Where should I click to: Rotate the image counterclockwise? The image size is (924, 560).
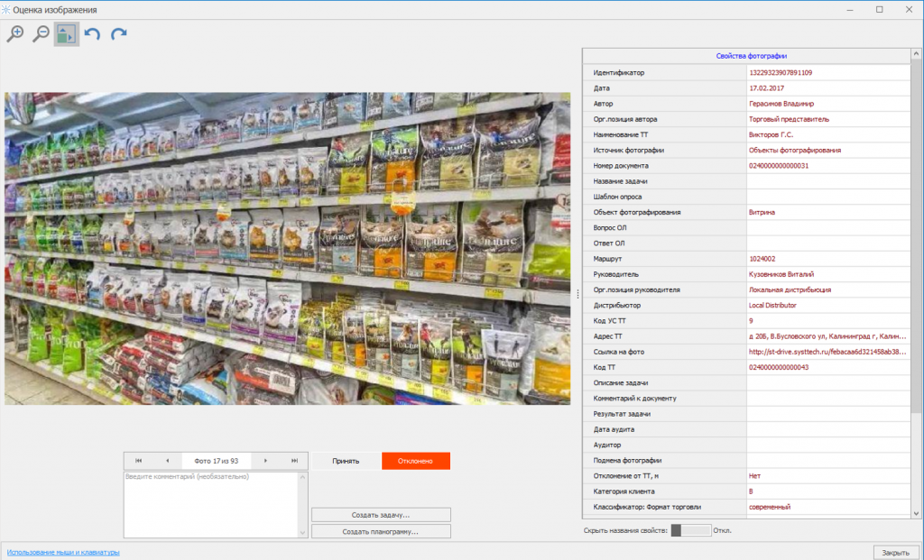pos(92,33)
